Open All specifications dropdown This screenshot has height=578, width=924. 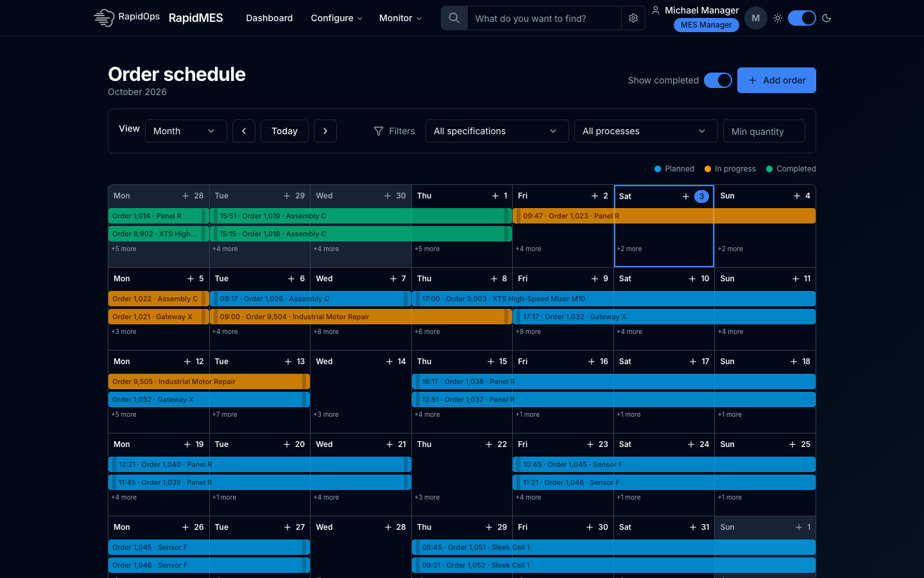coord(497,131)
